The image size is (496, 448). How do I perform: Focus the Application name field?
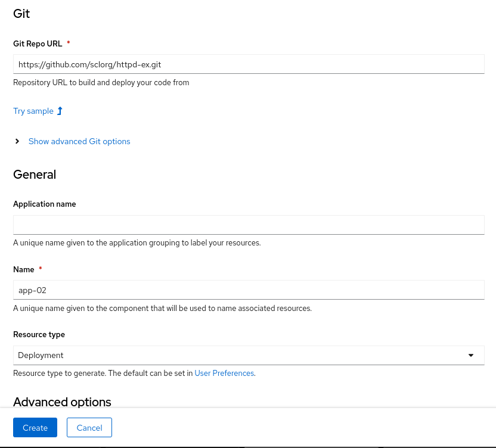click(x=249, y=225)
